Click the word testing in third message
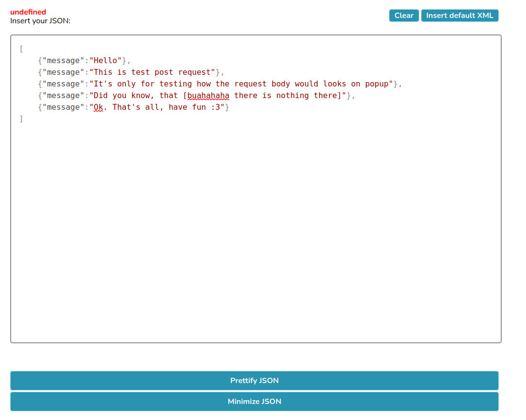The height and width of the screenshot is (420, 526). tap(176, 84)
